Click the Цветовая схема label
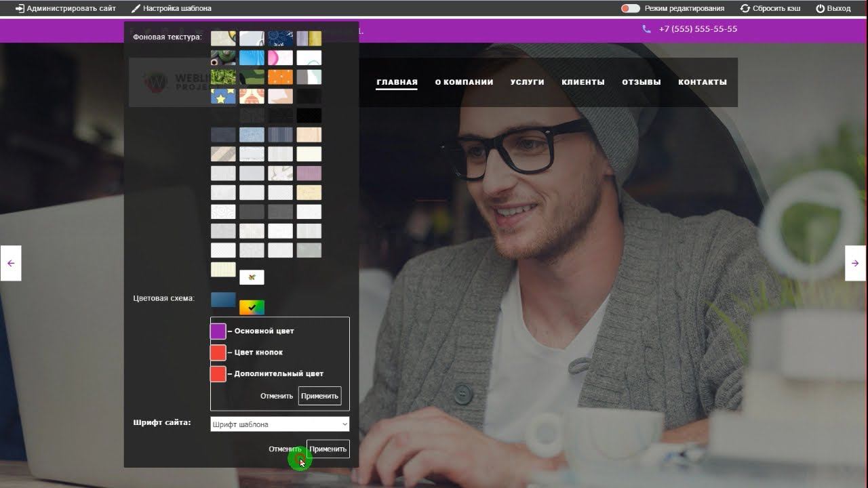 click(x=163, y=298)
